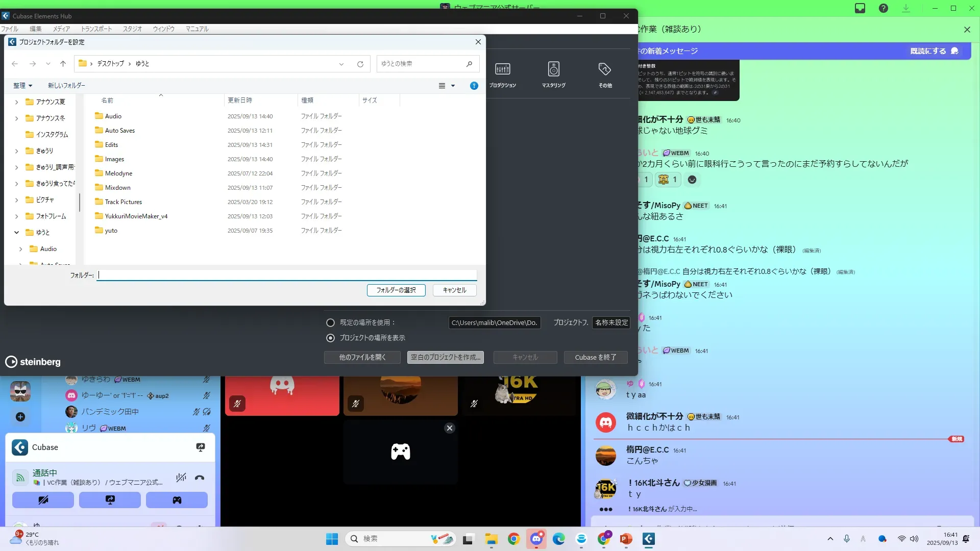
Task: Open the その他 tag category icon
Action: tap(605, 69)
